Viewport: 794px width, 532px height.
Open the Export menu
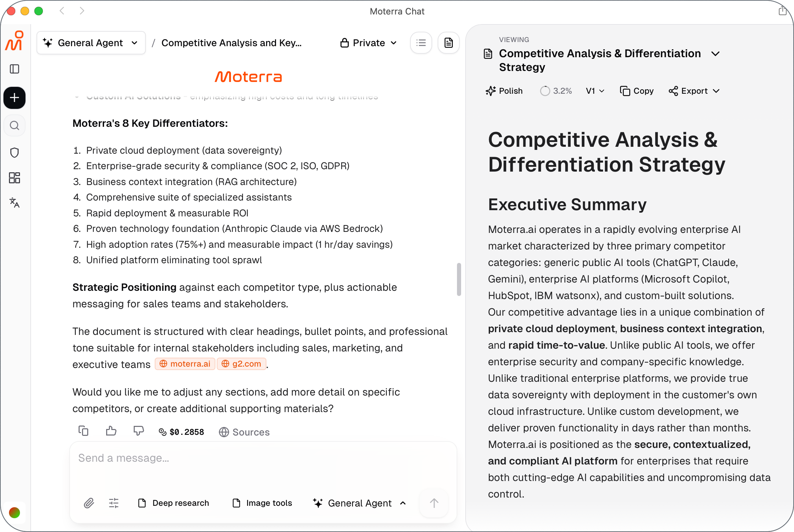point(694,91)
